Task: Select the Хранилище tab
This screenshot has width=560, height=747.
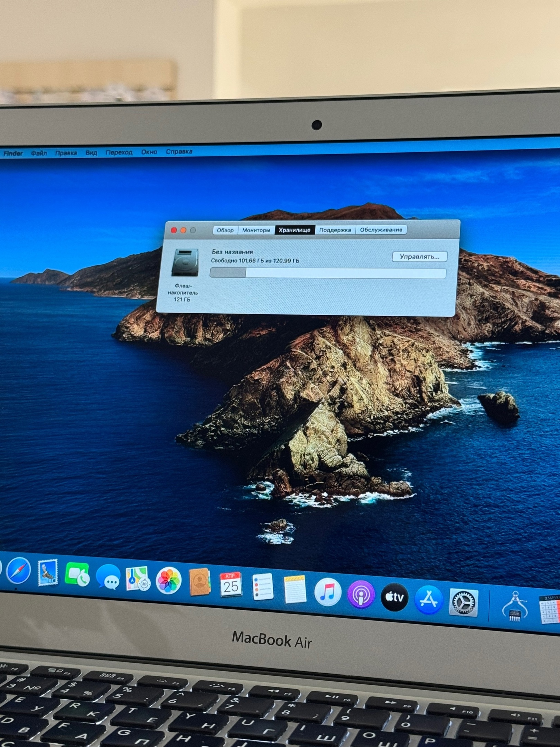Action: (295, 230)
